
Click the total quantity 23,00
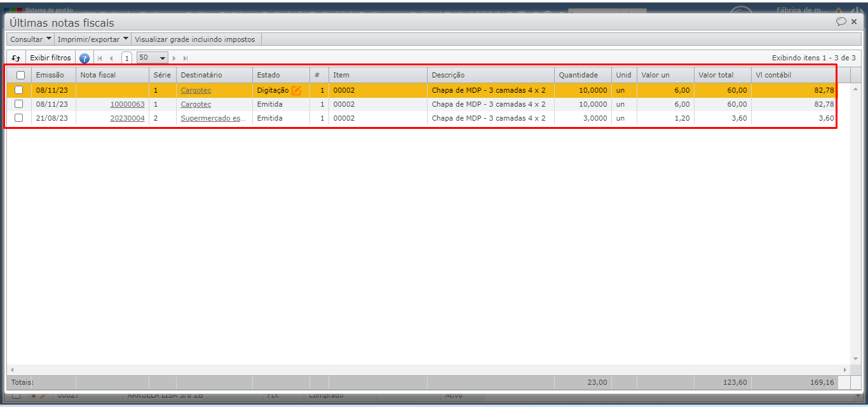coord(597,382)
